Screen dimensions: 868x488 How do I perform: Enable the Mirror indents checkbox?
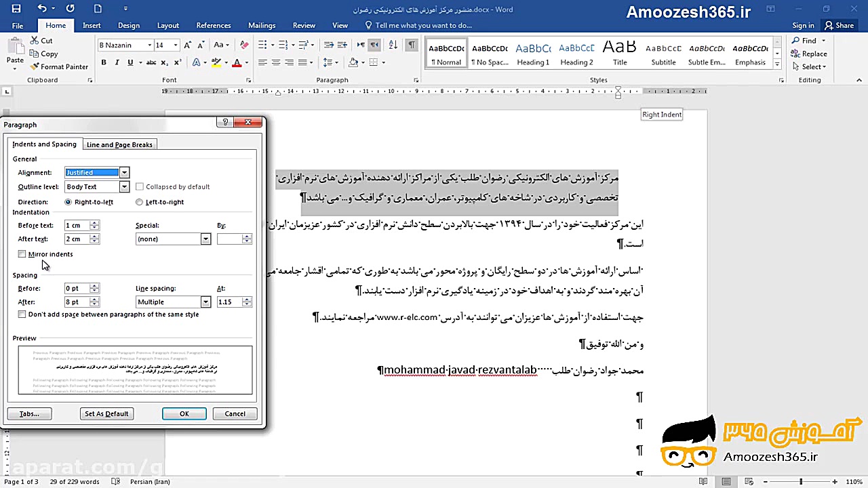[x=22, y=253]
